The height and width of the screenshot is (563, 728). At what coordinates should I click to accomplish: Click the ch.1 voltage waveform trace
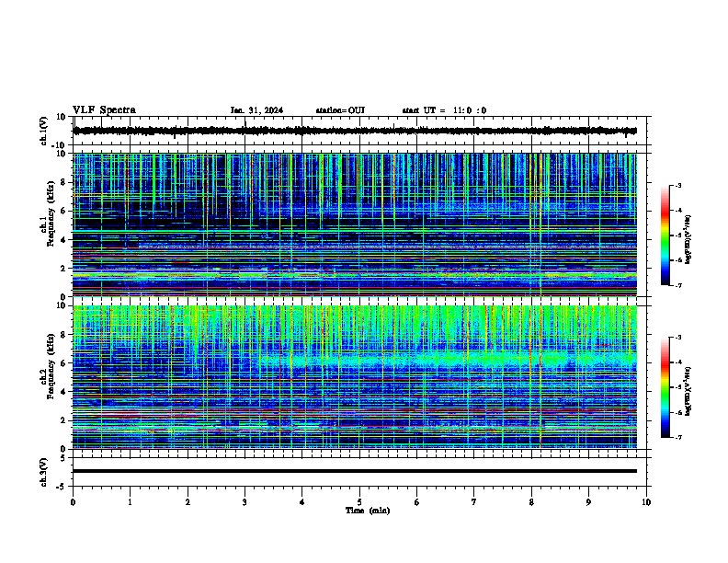pos(355,131)
